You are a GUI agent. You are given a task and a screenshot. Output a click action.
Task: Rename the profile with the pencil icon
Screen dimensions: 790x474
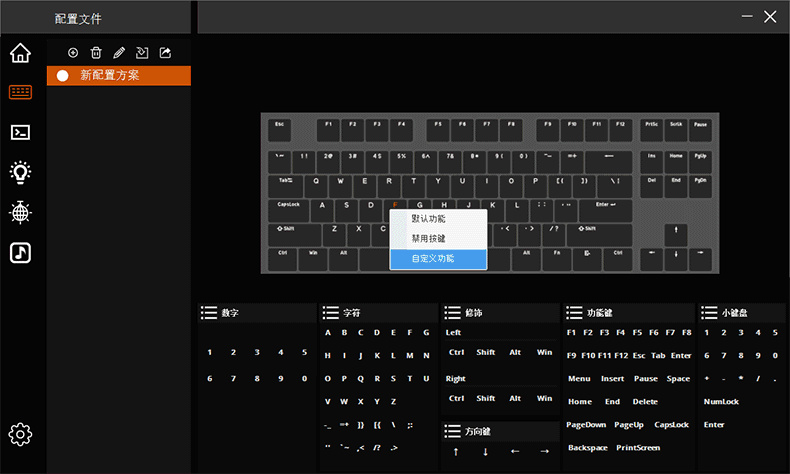[119, 52]
